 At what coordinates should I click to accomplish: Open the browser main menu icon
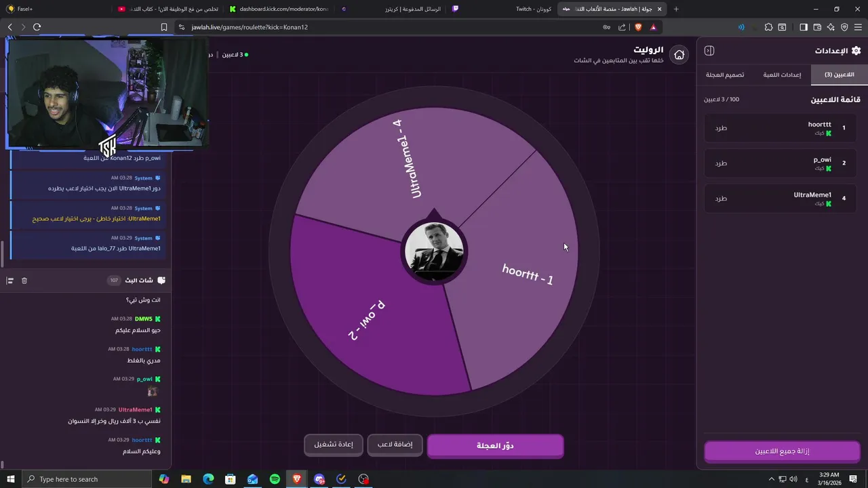pos(858,27)
